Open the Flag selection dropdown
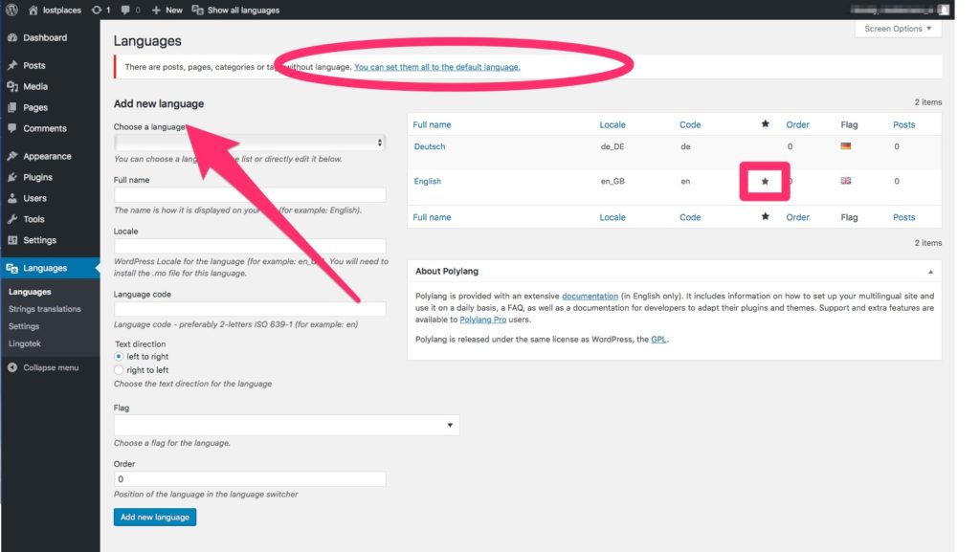 (x=287, y=425)
